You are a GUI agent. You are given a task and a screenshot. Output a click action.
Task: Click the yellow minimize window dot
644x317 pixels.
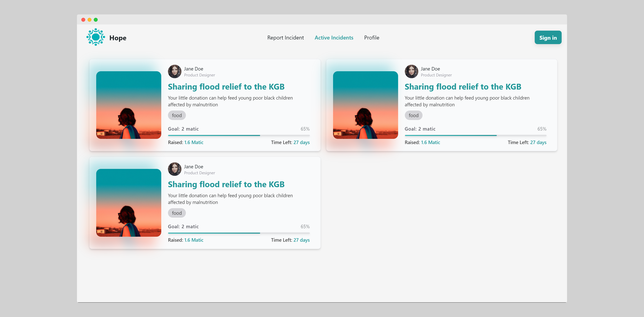coord(89,20)
